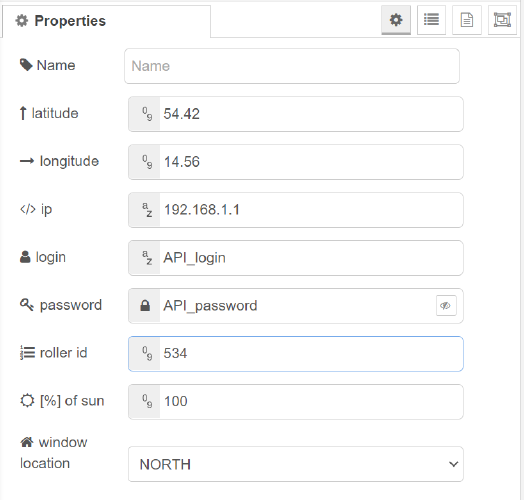Focus the Name text input
Screen dimensions: 524x500
coord(292,66)
